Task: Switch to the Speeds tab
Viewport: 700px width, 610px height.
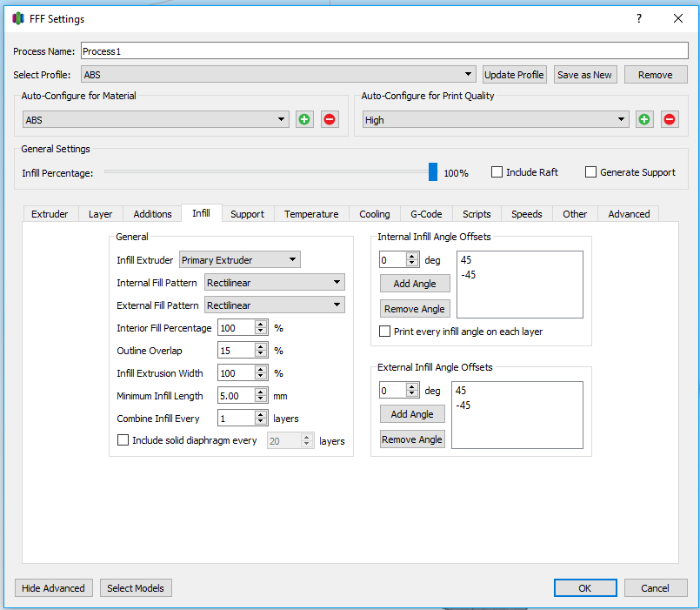Action: coord(527,214)
